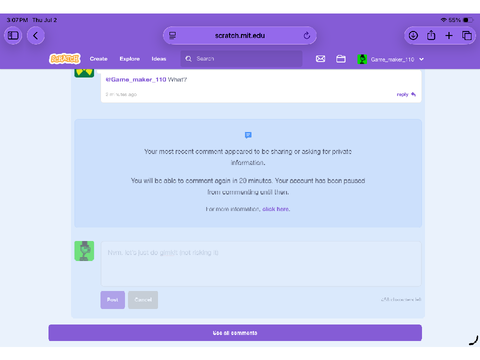The height and width of the screenshot is (360, 480).
Task: Open the My Stuff folder icon
Action: coord(341,59)
